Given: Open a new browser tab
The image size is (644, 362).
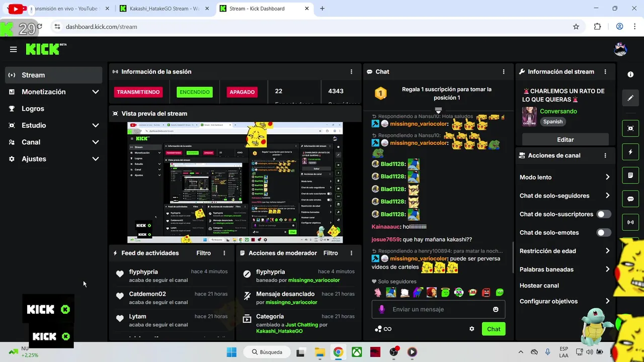Looking at the screenshot, I should 323,9.
